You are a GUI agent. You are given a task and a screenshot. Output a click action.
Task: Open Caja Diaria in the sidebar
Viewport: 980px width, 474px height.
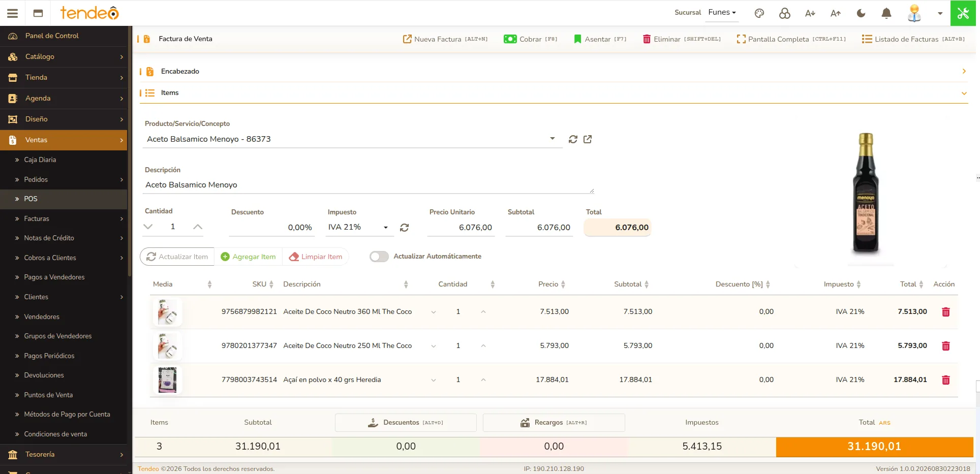tap(64, 160)
